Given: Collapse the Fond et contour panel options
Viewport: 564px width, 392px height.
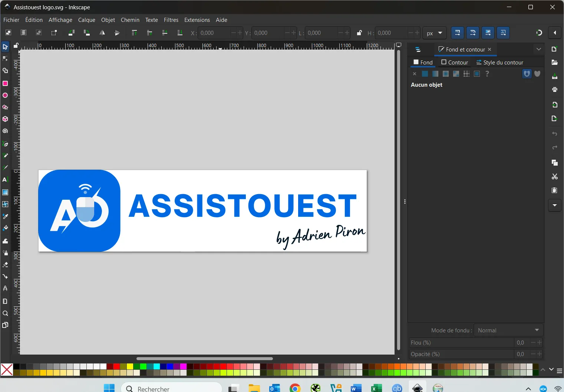Looking at the screenshot, I should (539, 49).
